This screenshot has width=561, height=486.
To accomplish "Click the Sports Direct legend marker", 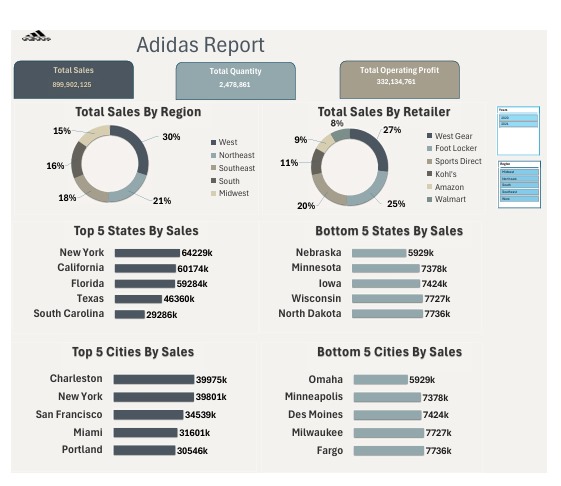I will (x=430, y=161).
